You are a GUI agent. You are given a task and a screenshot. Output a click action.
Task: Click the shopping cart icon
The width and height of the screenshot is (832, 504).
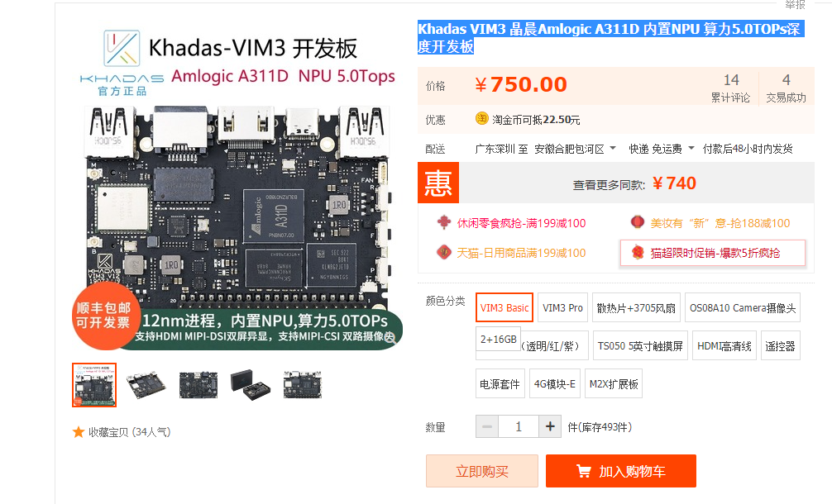pyautogui.click(x=583, y=471)
